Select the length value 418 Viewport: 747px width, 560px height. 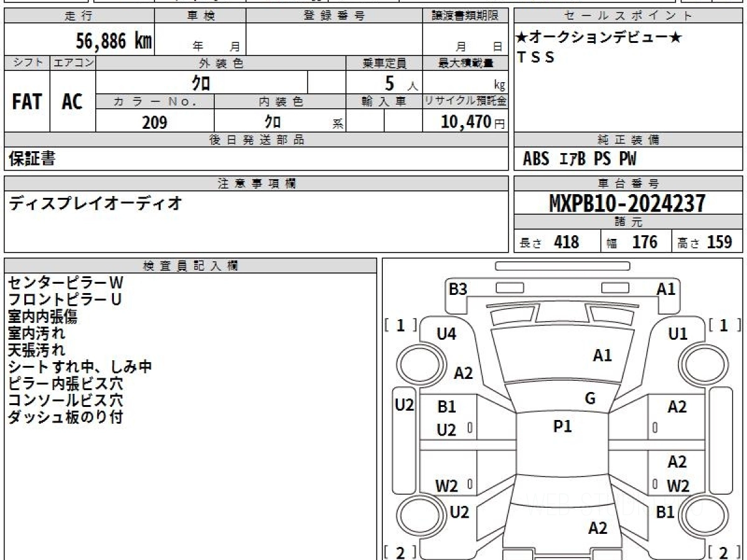point(566,242)
